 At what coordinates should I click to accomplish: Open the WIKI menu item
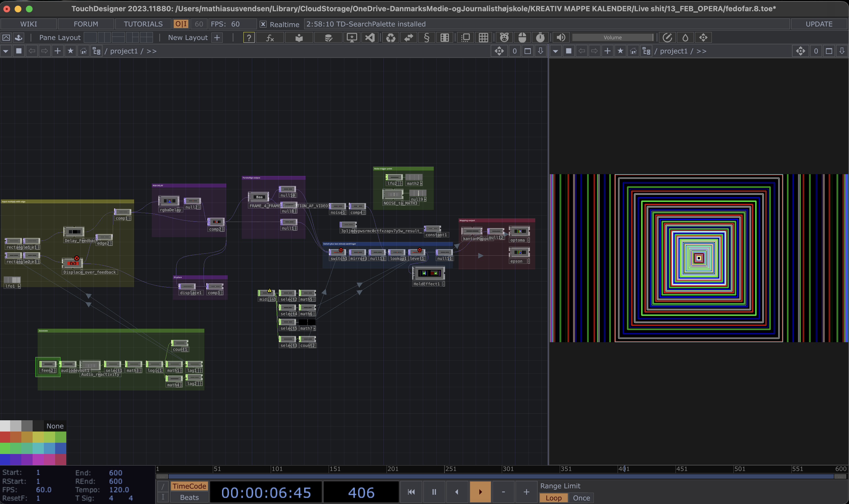point(29,24)
